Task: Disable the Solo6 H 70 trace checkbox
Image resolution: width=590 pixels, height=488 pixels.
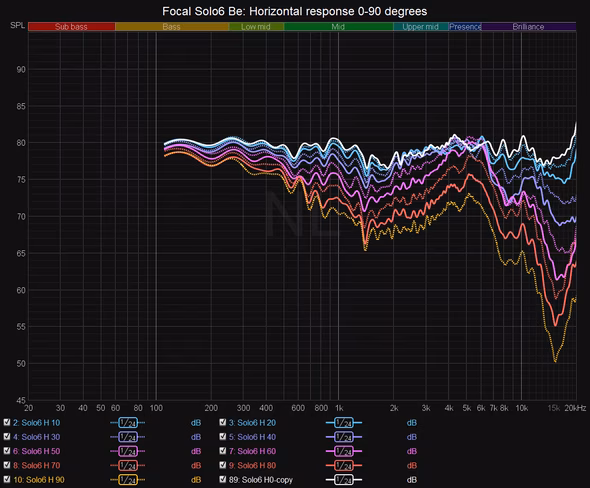Action: 7,465
